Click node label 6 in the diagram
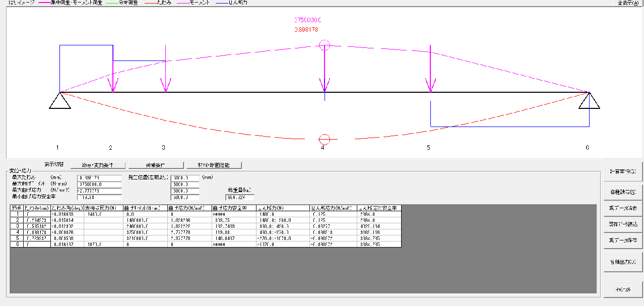The width and height of the screenshot is (644, 306). pos(587,148)
